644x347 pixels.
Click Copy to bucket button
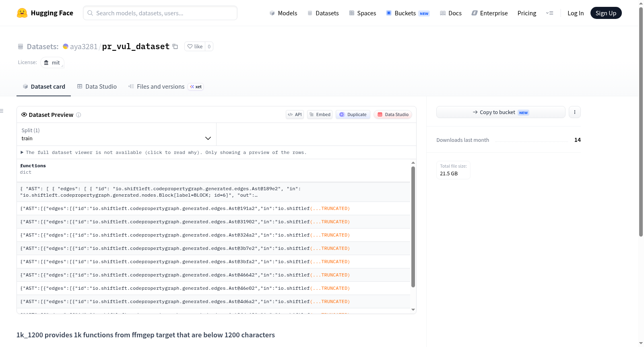tap(501, 112)
